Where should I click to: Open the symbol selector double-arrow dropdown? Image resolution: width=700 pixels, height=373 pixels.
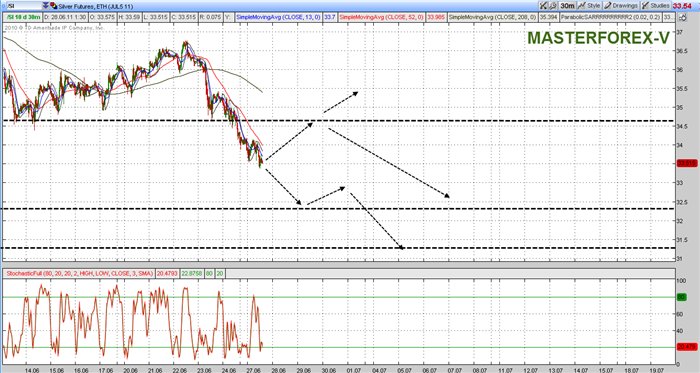coord(46,6)
